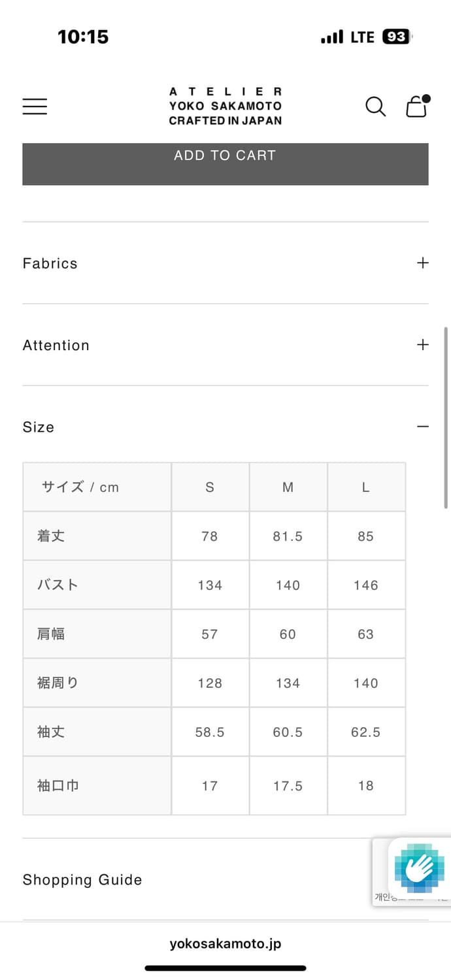Expand the Attention section plus icon

point(423,344)
